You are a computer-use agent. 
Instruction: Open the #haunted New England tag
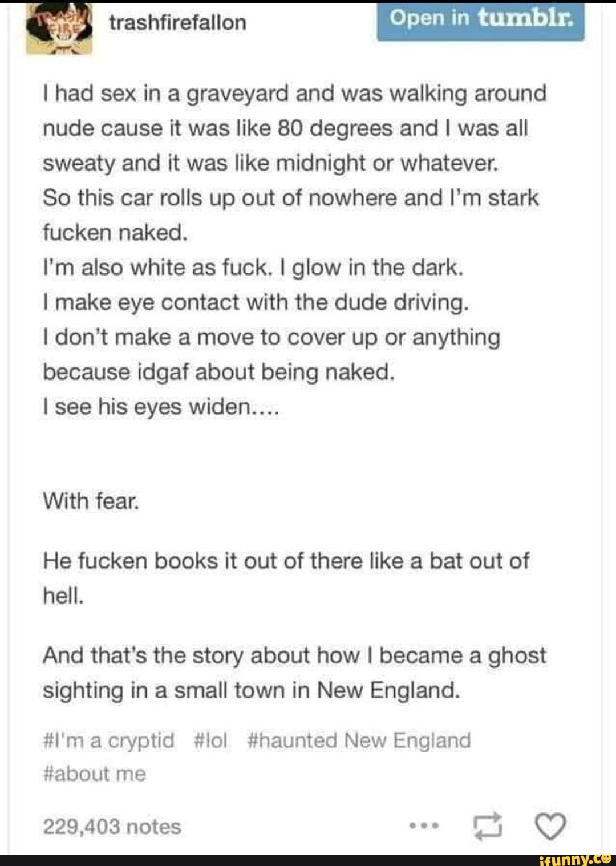(359, 740)
